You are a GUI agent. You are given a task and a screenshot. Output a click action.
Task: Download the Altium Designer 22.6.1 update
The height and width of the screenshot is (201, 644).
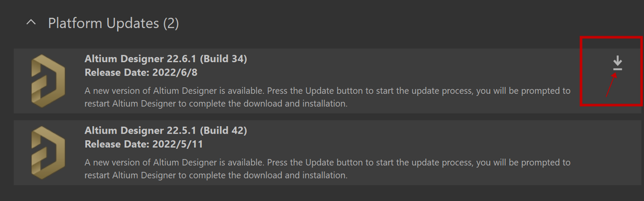pos(617,63)
